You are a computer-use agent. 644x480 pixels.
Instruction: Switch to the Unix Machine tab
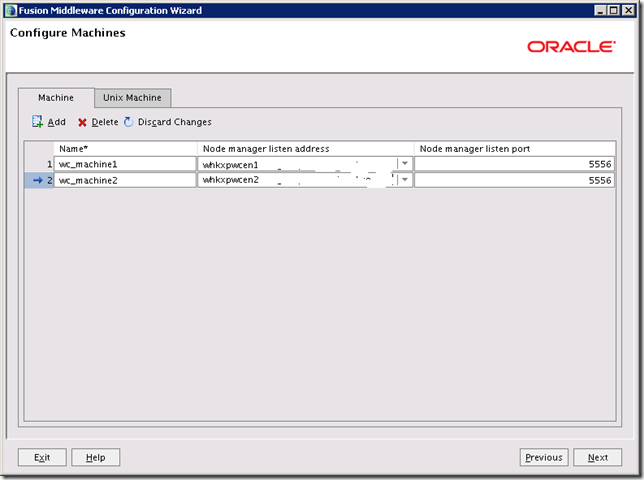coord(132,98)
